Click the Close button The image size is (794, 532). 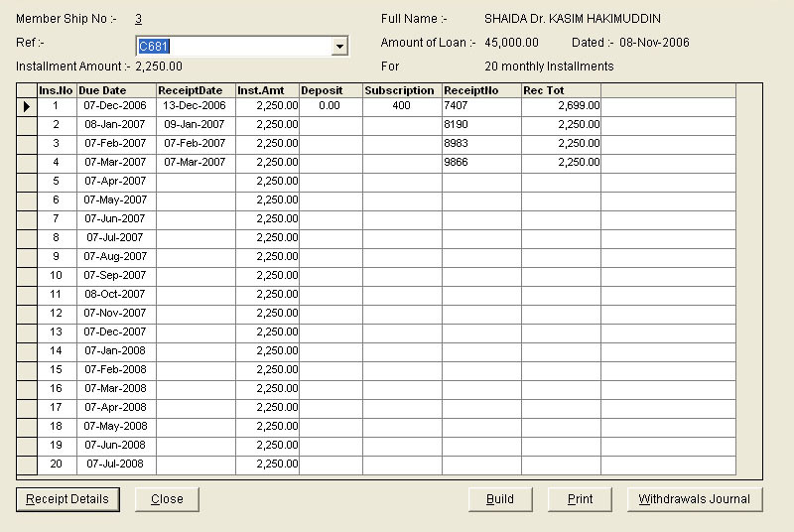[167, 499]
